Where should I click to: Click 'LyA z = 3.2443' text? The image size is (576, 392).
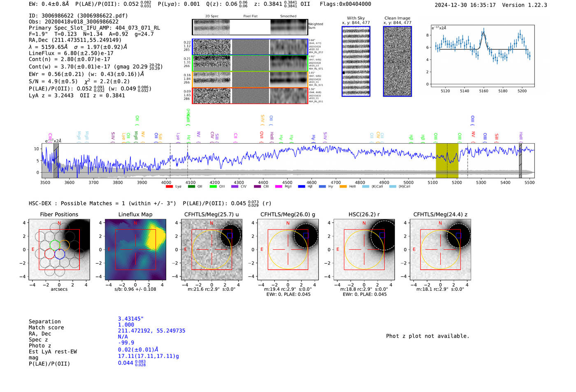tap(51, 95)
